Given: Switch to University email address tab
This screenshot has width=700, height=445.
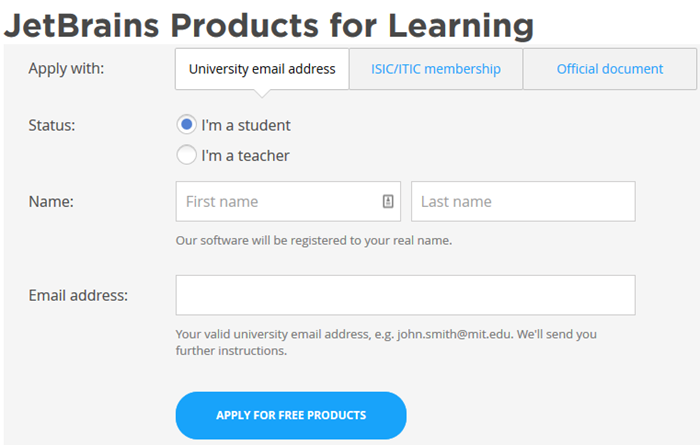Looking at the screenshot, I should point(262,69).
